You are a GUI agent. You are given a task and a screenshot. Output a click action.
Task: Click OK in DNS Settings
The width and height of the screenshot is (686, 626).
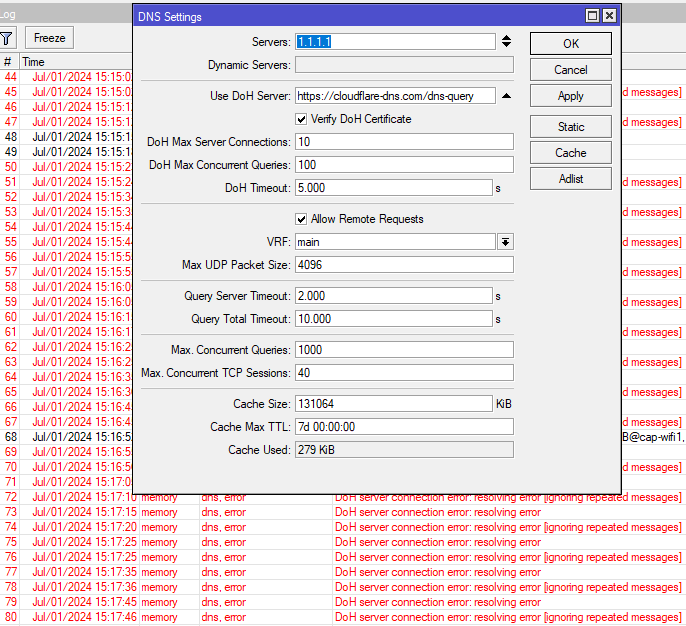click(x=570, y=44)
